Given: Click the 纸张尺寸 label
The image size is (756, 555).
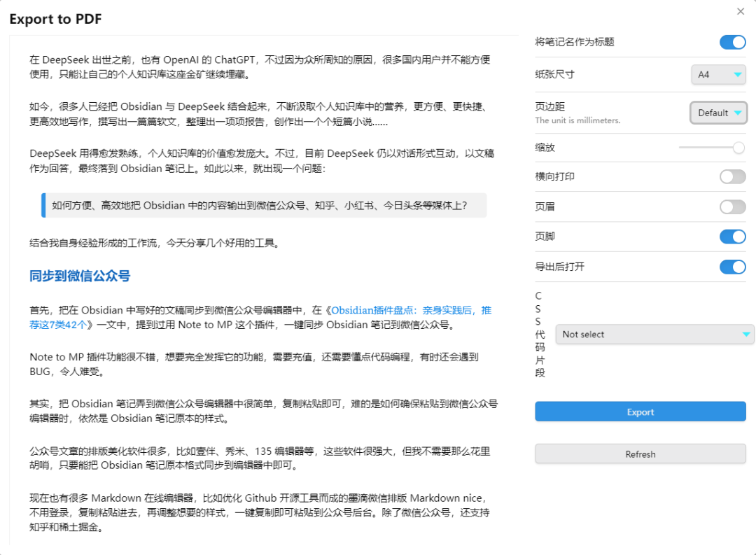Looking at the screenshot, I should pyautogui.click(x=554, y=74).
